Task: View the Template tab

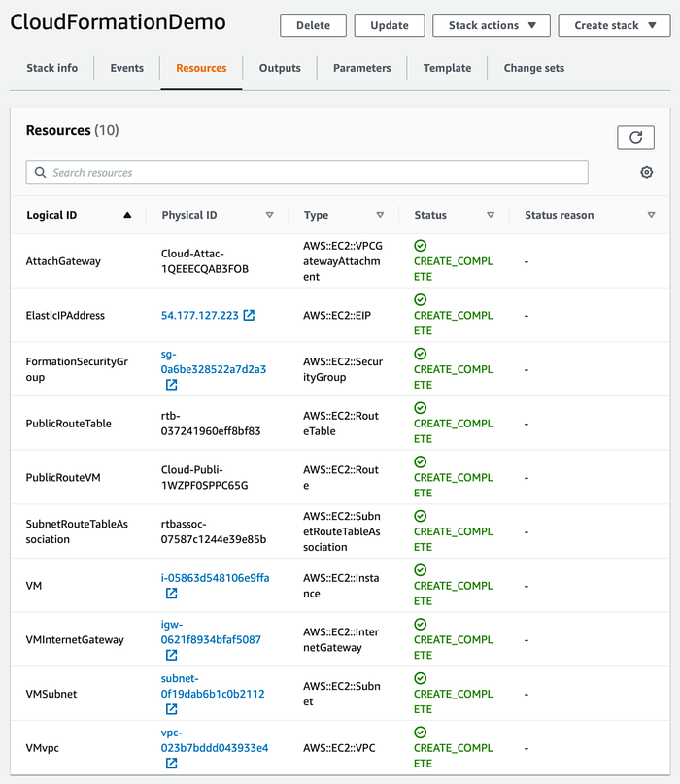Action: click(x=448, y=68)
